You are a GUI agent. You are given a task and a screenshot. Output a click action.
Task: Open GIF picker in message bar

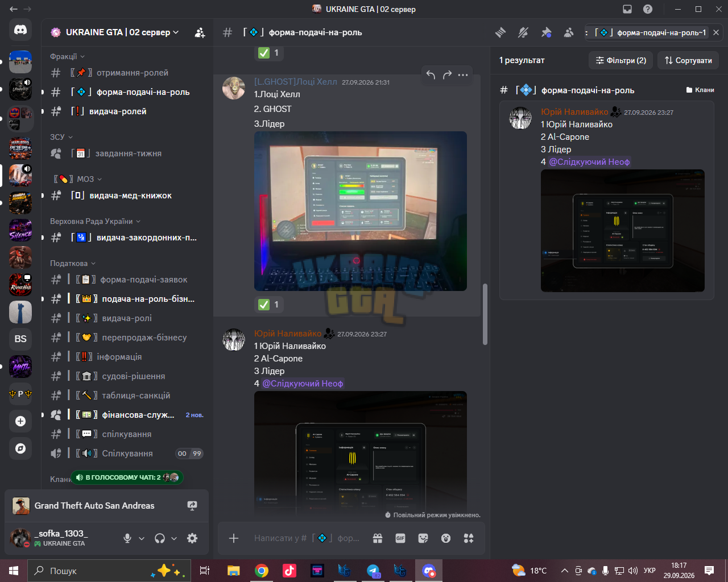coord(400,538)
